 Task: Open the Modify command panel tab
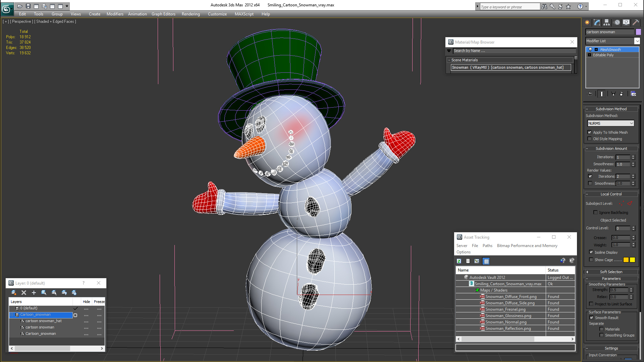597,22
